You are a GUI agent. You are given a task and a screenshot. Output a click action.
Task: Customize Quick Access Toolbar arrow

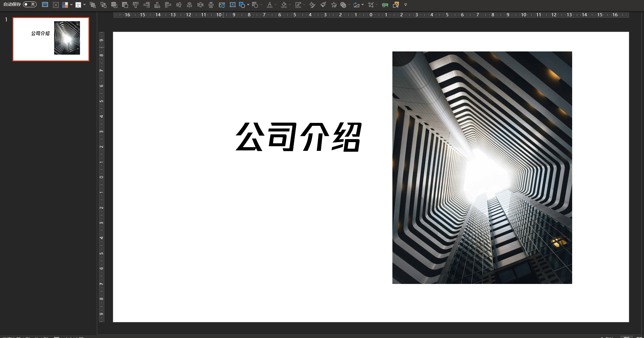pyautogui.click(x=405, y=5)
